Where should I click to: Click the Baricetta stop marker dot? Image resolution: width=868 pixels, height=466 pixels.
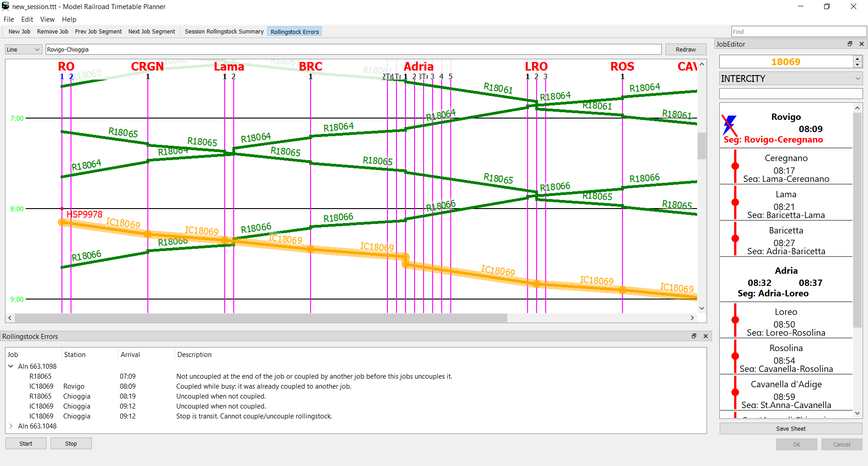point(736,238)
